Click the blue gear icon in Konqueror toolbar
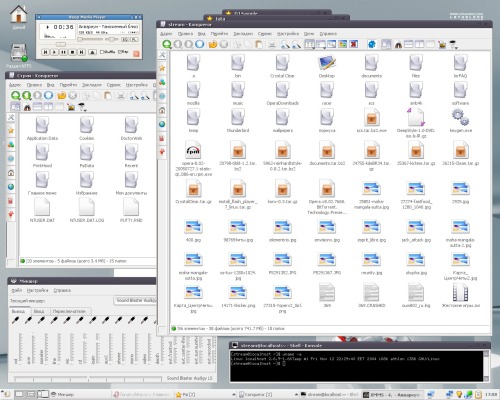The width and height of the screenshot is (500, 400). [372, 44]
